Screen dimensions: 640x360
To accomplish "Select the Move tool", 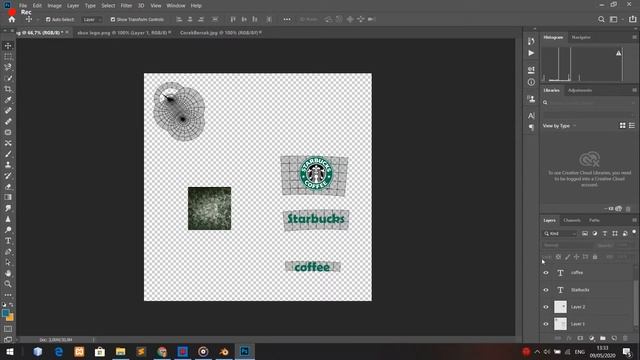I will click(8, 46).
